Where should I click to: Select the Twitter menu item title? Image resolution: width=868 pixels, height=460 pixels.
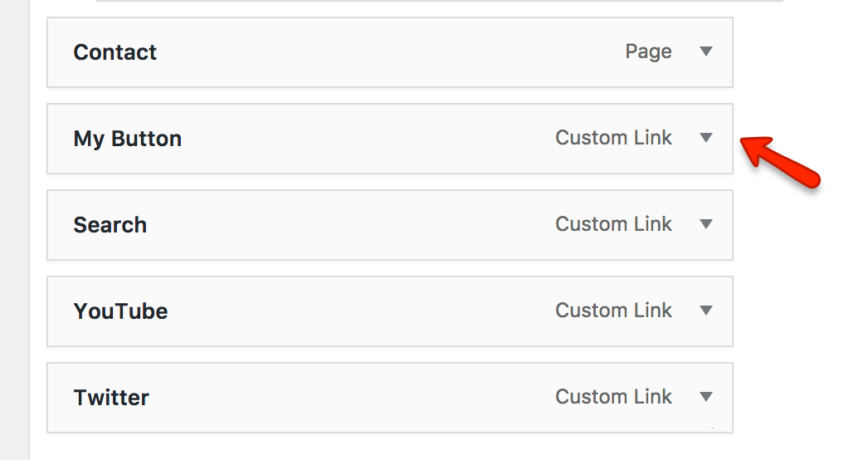(x=111, y=398)
